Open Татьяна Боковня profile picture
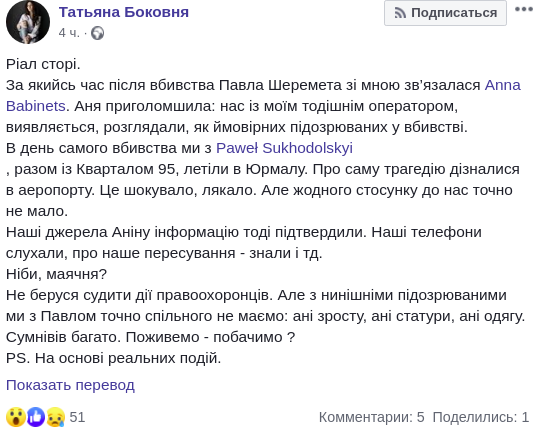539x434 pixels. tap(28, 22)
